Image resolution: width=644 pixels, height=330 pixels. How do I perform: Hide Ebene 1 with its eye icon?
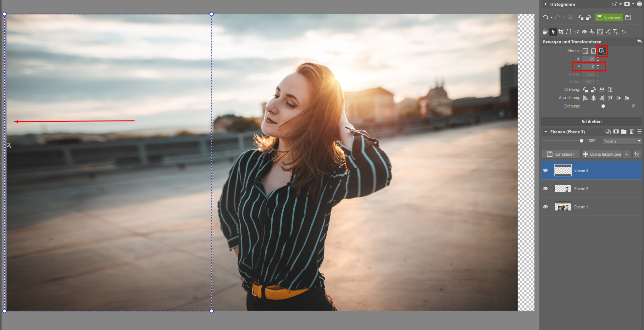coord(545,207)
